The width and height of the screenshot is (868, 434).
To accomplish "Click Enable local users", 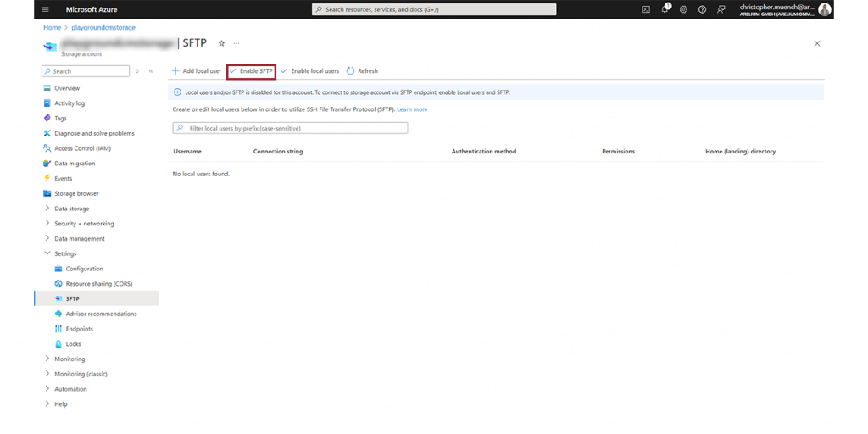I will (x=310, y=71).
